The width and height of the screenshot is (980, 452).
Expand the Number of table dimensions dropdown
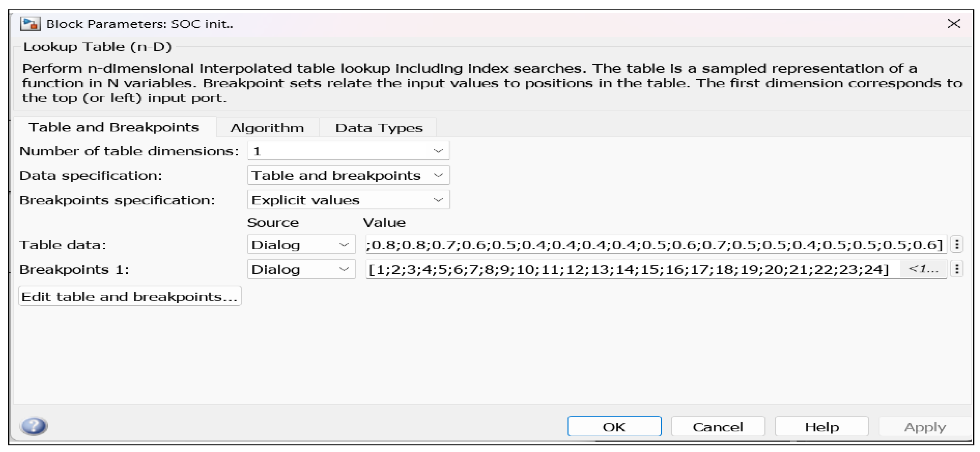[x=348, y=151]
